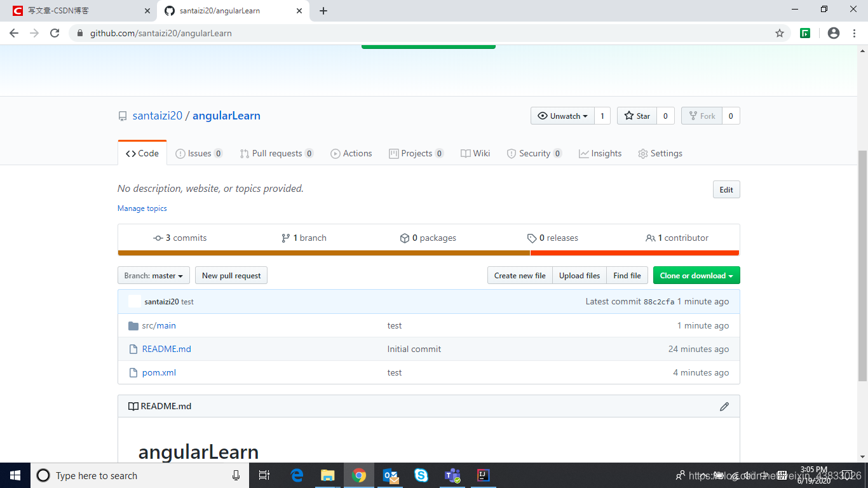The image size is (868, 488).
Task: Open the angularLearn repository link
Action: 226,116
